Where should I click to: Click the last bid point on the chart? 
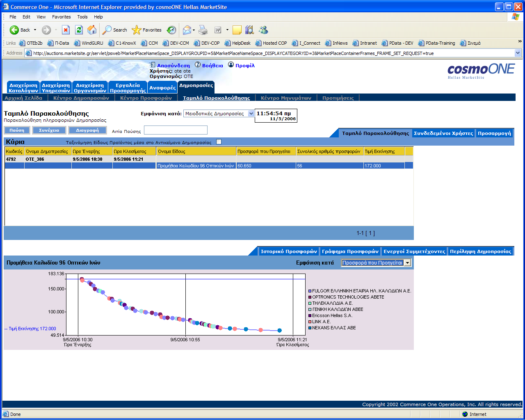[x=280, y=330]
